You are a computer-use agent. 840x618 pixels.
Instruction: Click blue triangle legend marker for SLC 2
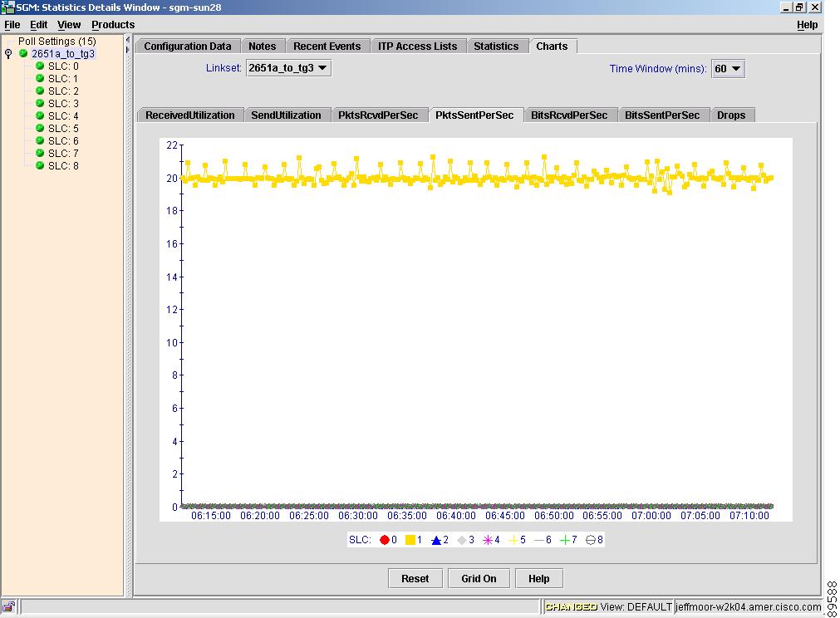coord(435,540)
